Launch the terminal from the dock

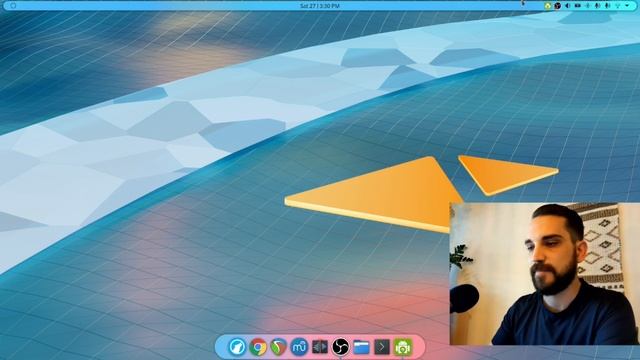coord(382,347)
